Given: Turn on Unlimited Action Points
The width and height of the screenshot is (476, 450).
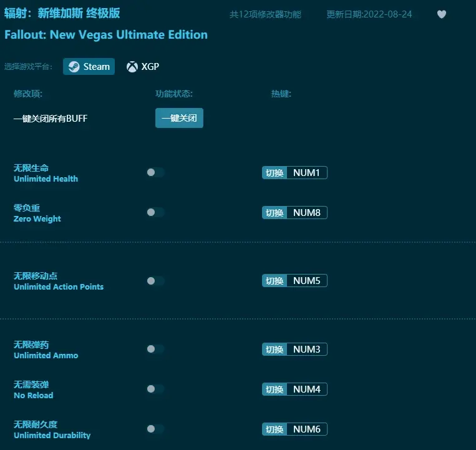Looking at the screenshot, I should pyautogui.click(x=155, y=281).
